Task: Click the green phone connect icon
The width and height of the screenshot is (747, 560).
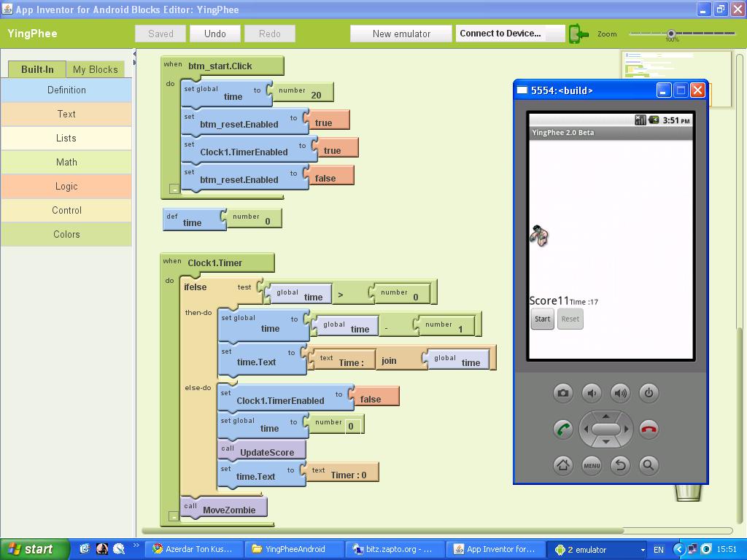Action: [578, 34]
